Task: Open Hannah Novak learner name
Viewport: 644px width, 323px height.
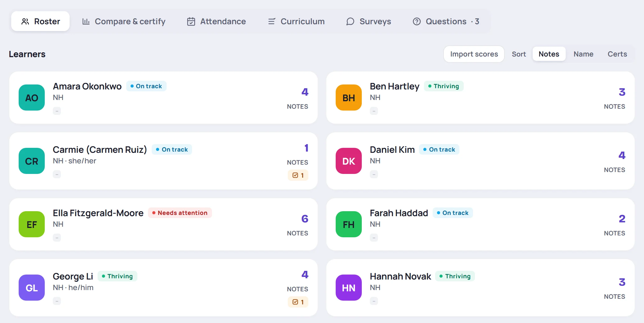Action: pos(400,276)
